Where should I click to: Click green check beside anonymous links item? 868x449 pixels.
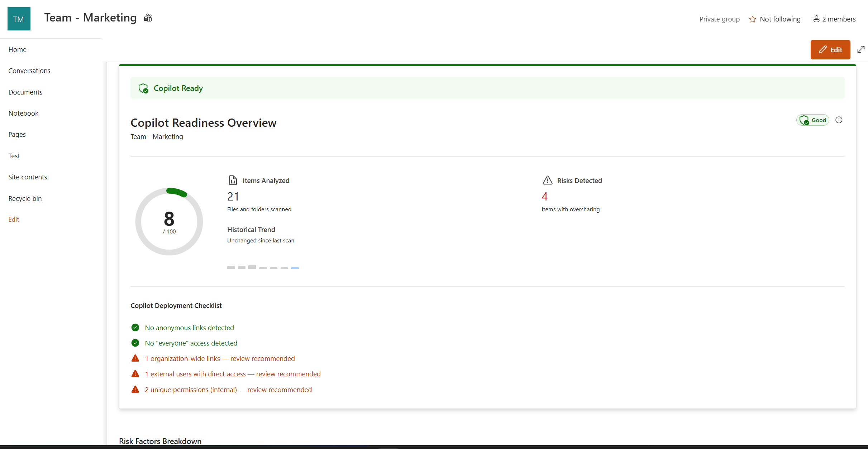[135, 327]
